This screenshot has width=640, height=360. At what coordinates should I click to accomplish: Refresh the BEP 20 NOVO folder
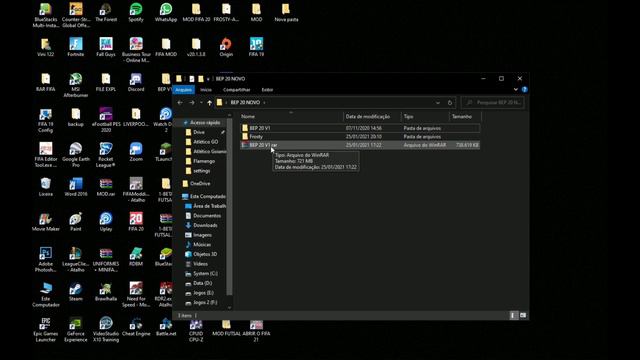pos(450,102)
